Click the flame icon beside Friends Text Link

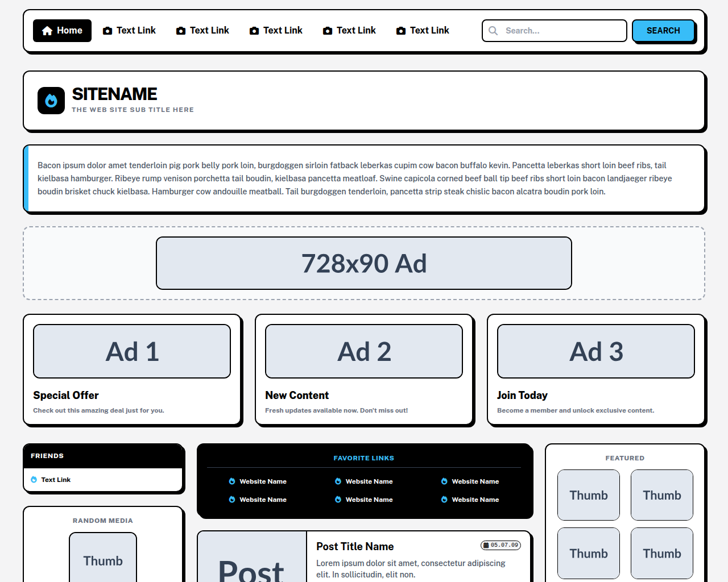(x=34, y=480)
